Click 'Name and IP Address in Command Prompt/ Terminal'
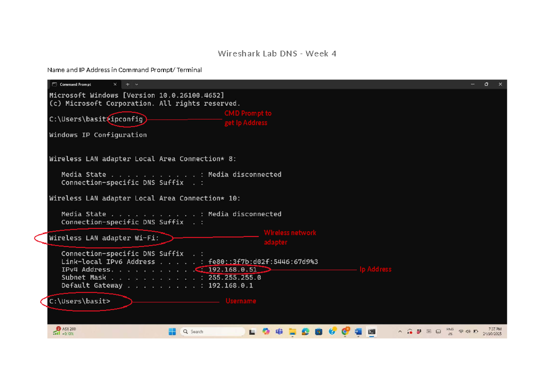 click(125, 70)
